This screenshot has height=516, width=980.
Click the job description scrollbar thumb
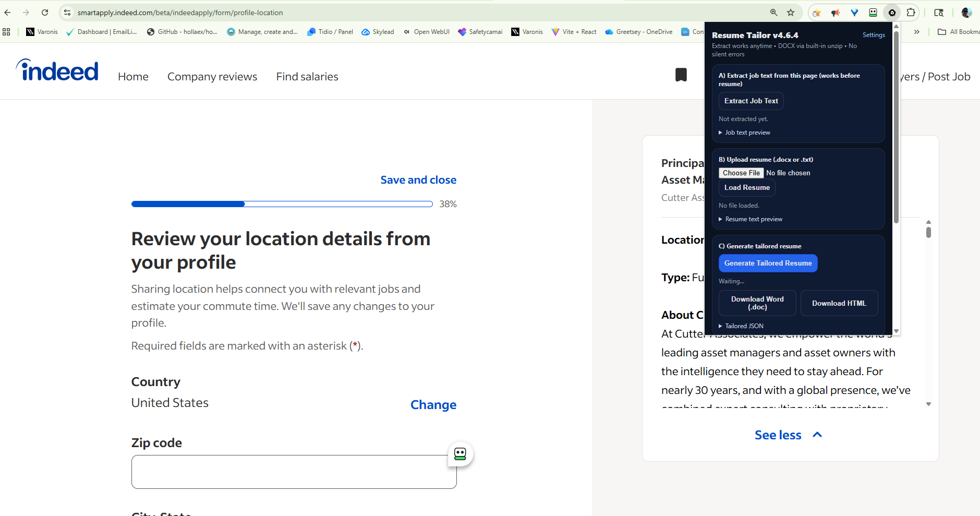(928, 232)
